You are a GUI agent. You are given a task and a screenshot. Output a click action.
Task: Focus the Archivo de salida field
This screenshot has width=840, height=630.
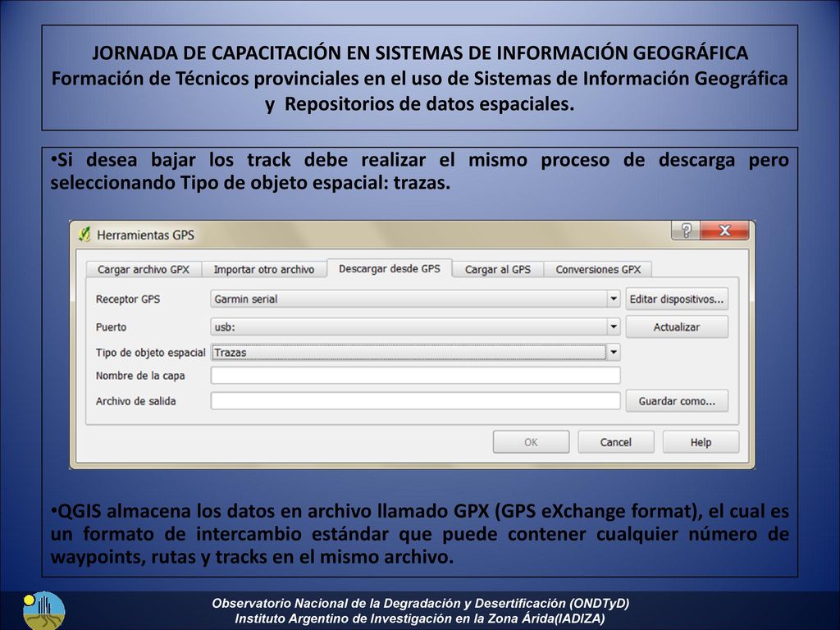[415, 400]
